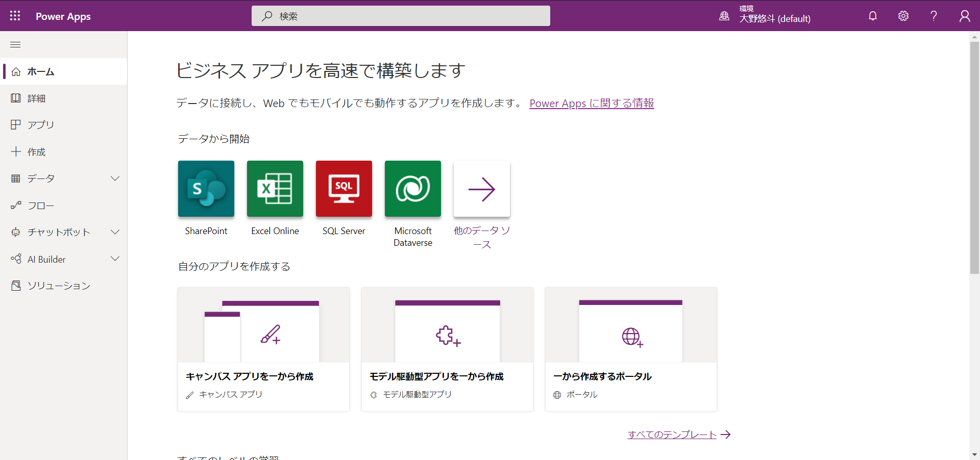
Task: Click the table icon beside データ
Action: [x=16, y=178]
